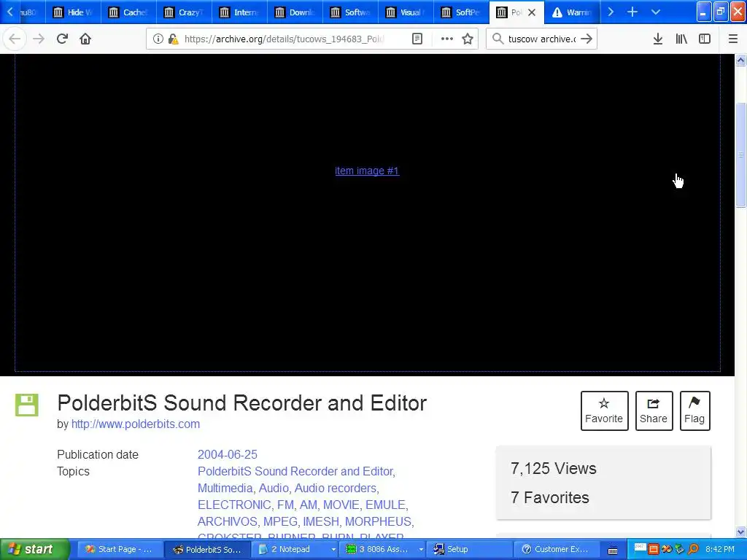Click the 7,125 Views text
The width and height of the screenshot is (747, 560).
(553, 468)
